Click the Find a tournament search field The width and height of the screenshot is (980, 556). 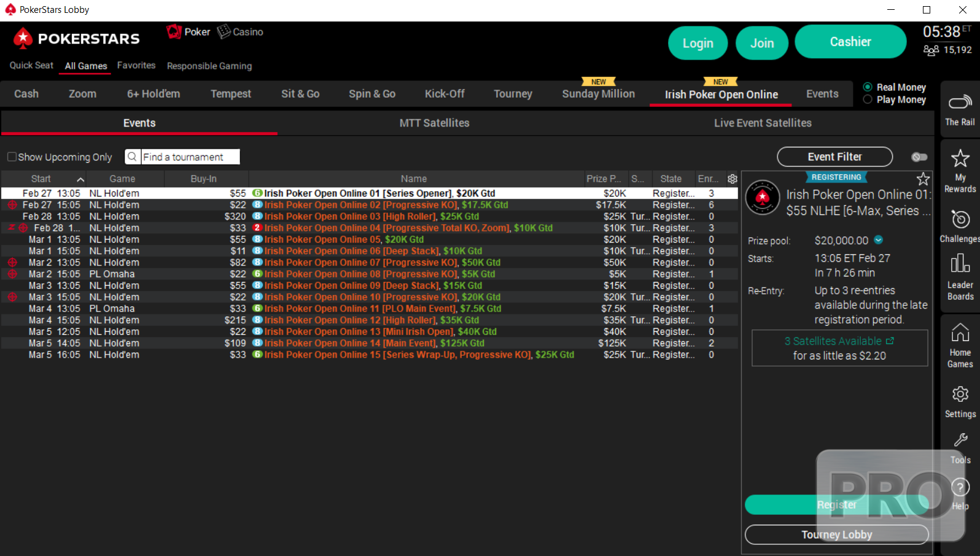pyautogui.click(x=190, y=157)
